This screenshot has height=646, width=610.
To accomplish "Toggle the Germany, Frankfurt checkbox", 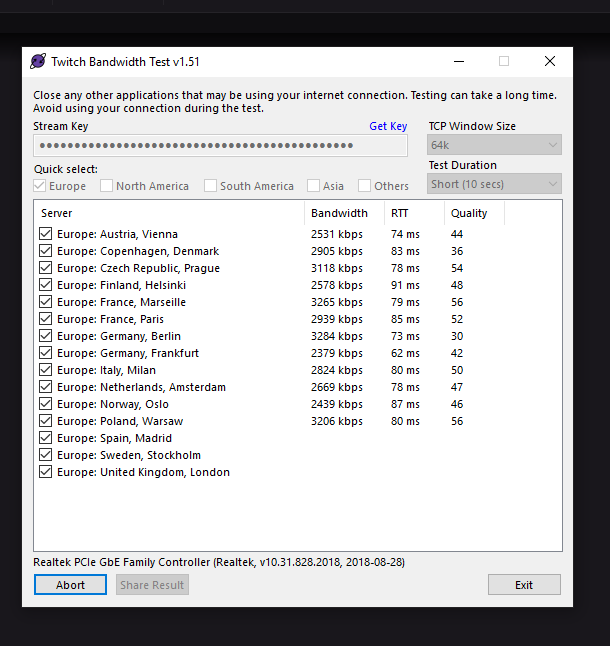I will tap(45, 353).
